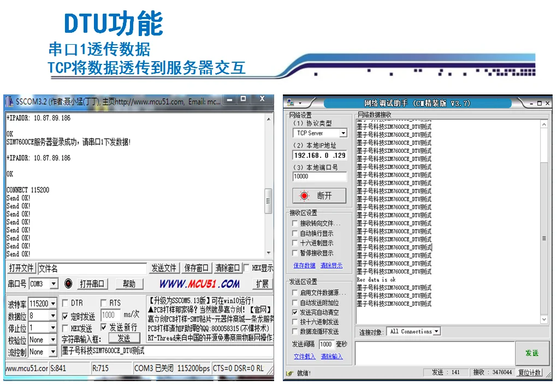The height and width of the screenshot is (392, 557).
Task: Click the SSCOM3.2 title bar app icon
Action: pyautogui.click(x=10, y=102)
